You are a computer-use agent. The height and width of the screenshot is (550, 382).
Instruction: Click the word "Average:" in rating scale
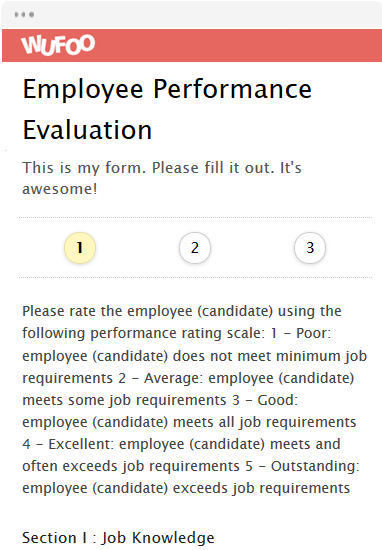pyautogui.click(x=174, y=378)
